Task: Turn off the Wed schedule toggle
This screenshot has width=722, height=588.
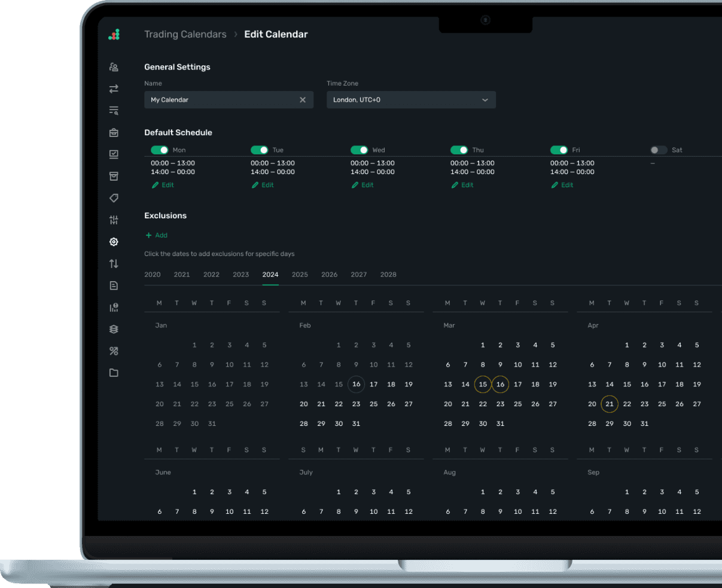Action: coord(360,150)
